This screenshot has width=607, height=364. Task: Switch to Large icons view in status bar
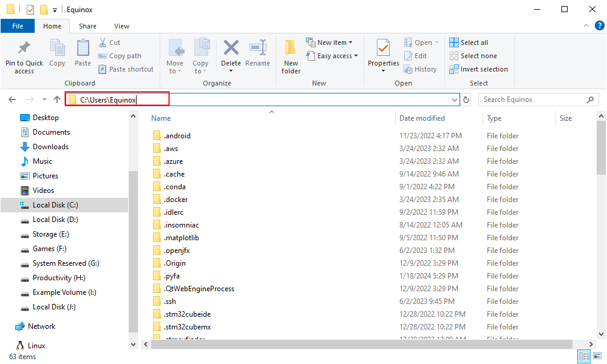click(x=597, y=356)
